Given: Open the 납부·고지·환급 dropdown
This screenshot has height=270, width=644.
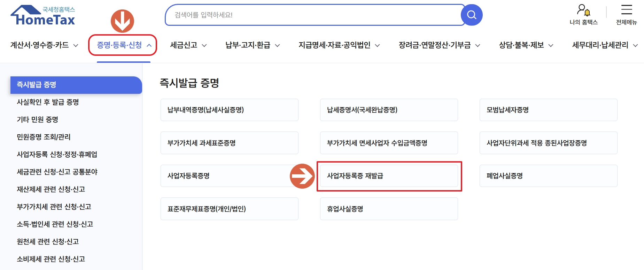Looking at the screenshot, I should click(252, 45).
